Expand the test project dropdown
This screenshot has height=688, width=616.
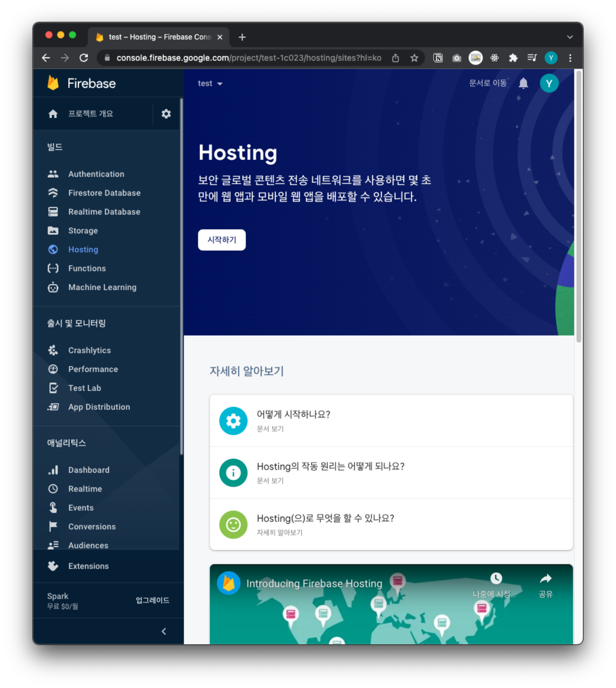coord(210,83)
